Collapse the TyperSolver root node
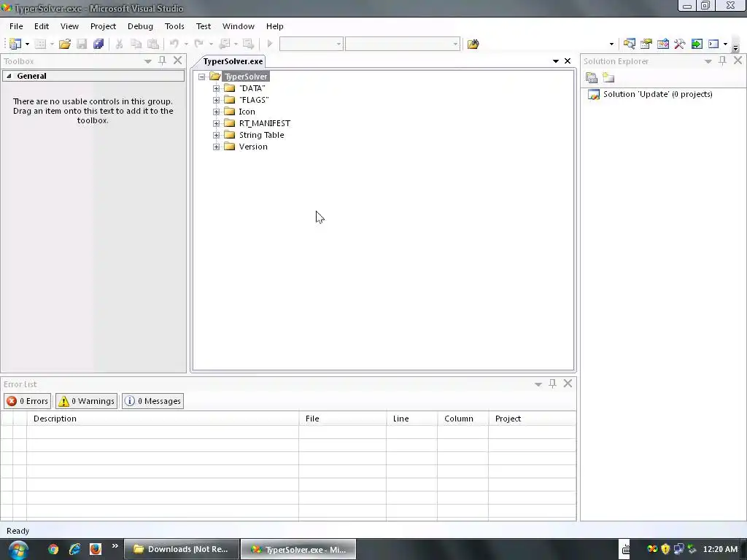 tap(202, 76)
